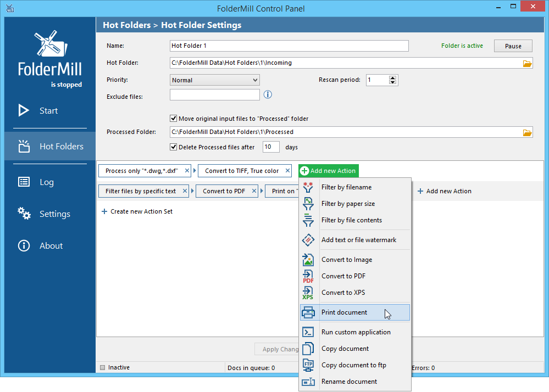Click the Start play triangle icon

point(24,110)
